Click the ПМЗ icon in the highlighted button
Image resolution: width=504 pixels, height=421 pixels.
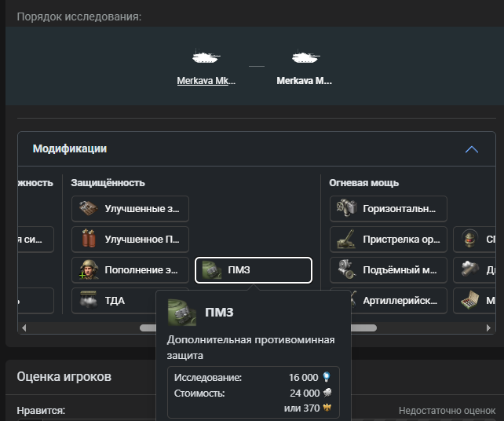tap(211, 270)
